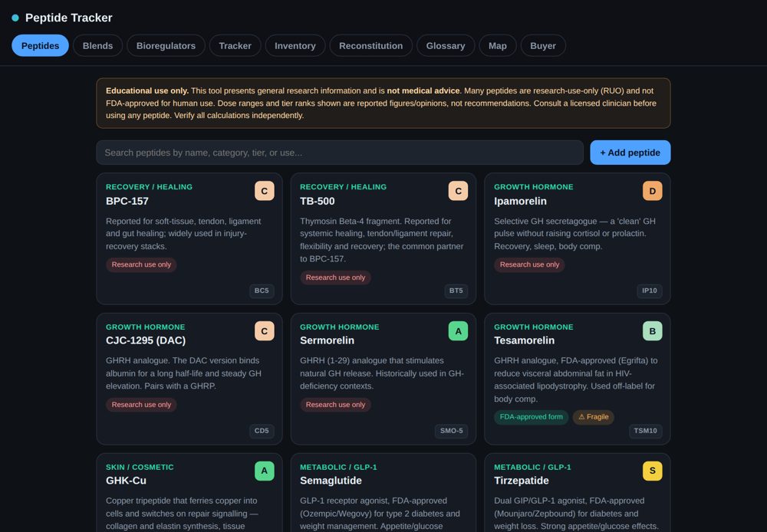767x532 pixels.
Task: Open the TB-500 peptide card
Action: coord(383,238)
